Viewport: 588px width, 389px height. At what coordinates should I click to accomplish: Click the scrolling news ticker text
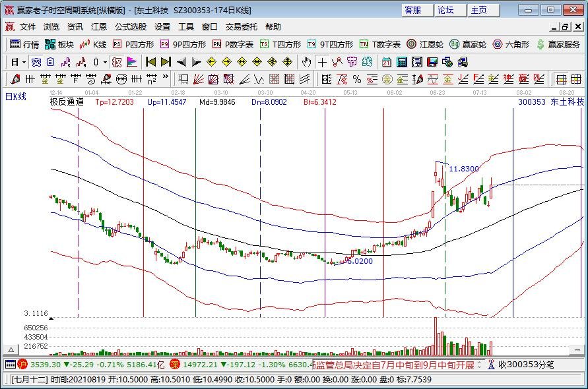tap(394, 364)
